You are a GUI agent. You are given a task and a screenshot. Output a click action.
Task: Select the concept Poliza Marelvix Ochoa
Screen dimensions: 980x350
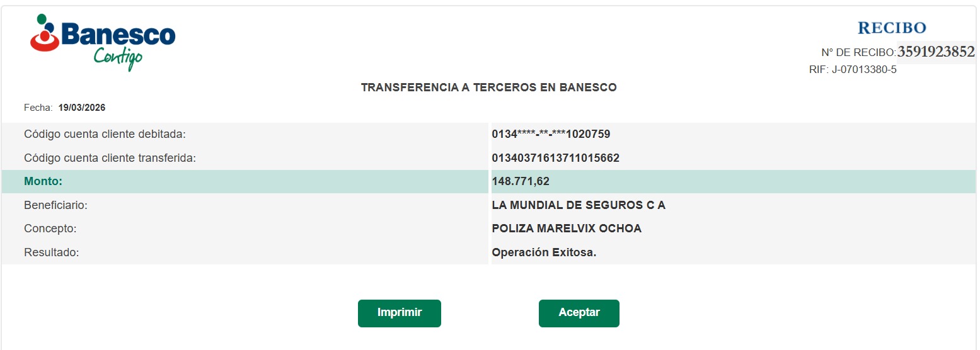point(567,229)
